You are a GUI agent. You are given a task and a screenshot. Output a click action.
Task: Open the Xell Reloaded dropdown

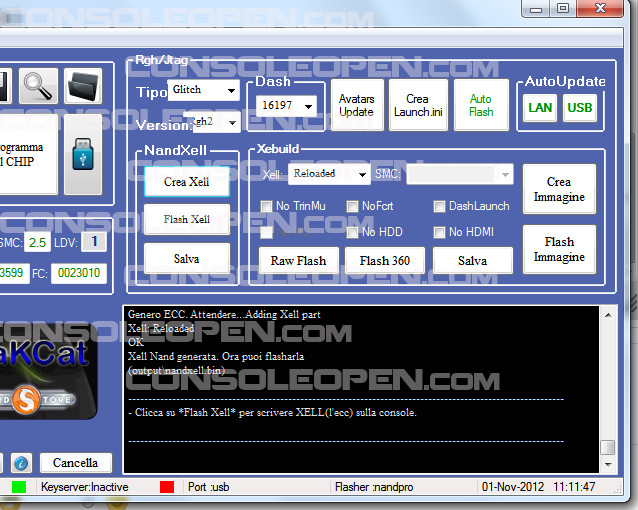[x=329, y=174]
